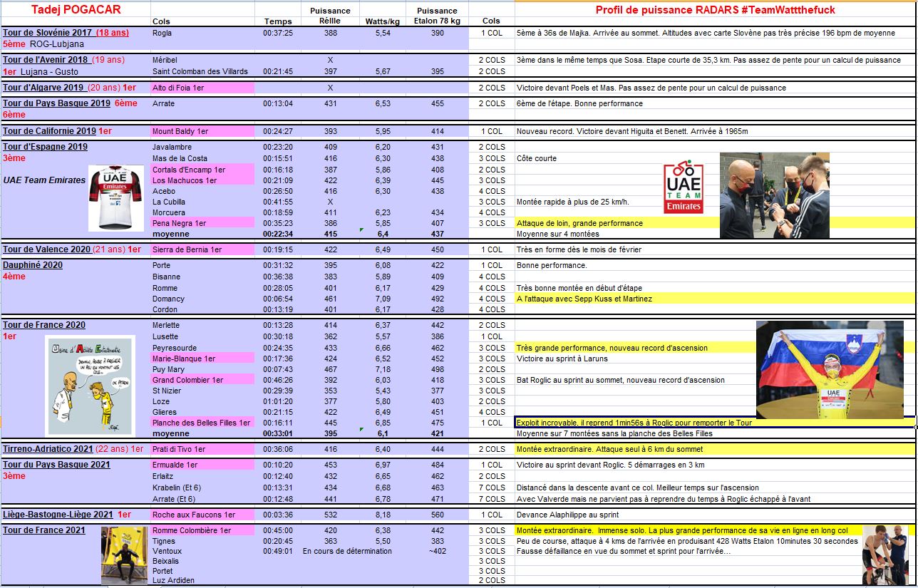Click the 'Tour de France 2020' race title
This screenshot has width=918, height=588.
click(43, 325)
